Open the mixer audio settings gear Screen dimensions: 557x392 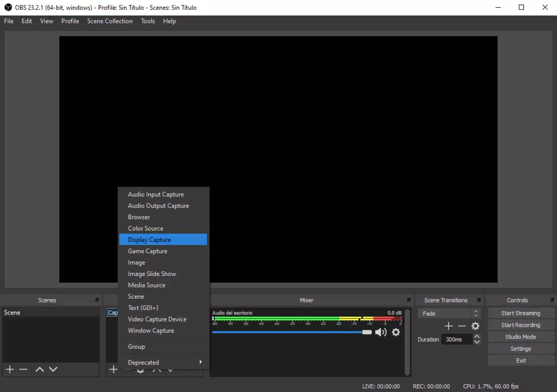396,332
